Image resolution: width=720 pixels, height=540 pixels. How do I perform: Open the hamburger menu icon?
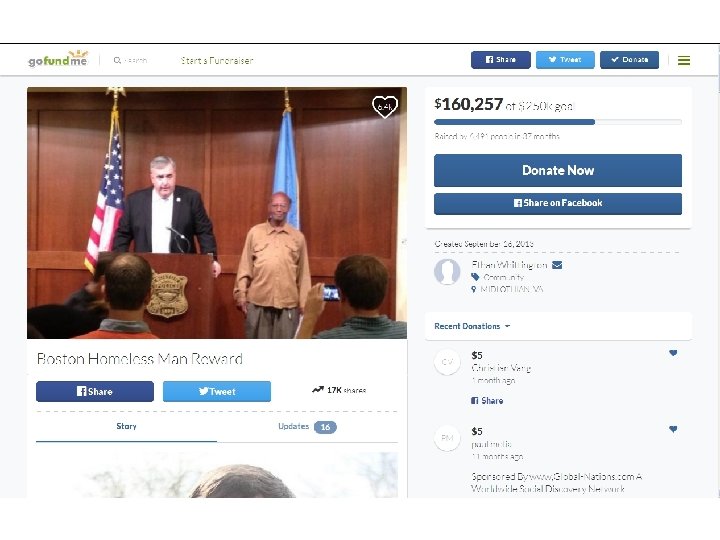[x=684, y=60]
